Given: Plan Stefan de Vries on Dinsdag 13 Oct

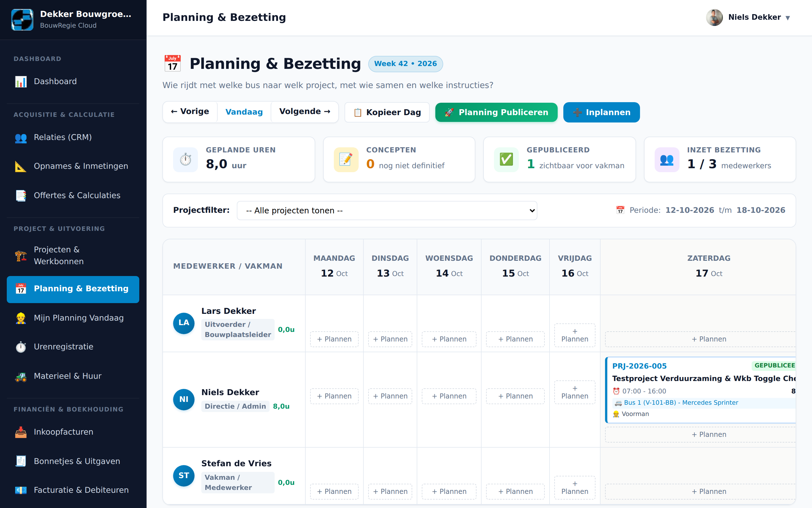Looking at the screenshot, I should coord(390,492).
